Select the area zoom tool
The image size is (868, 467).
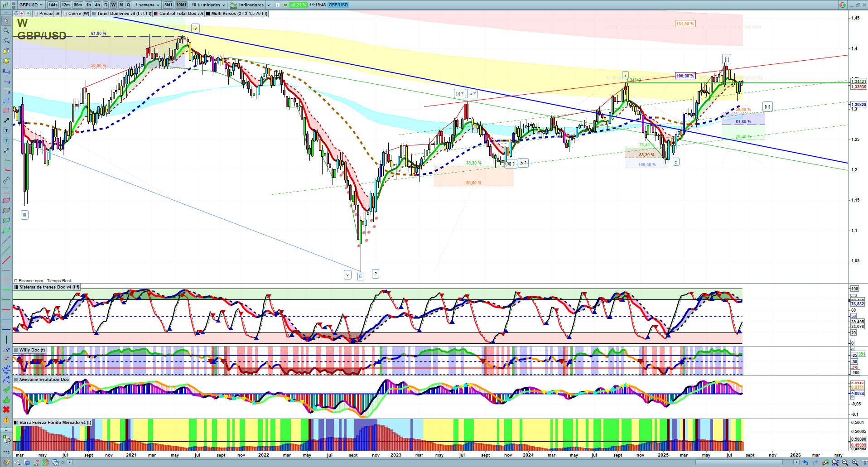pyautogui.click(x=6, y=41)
